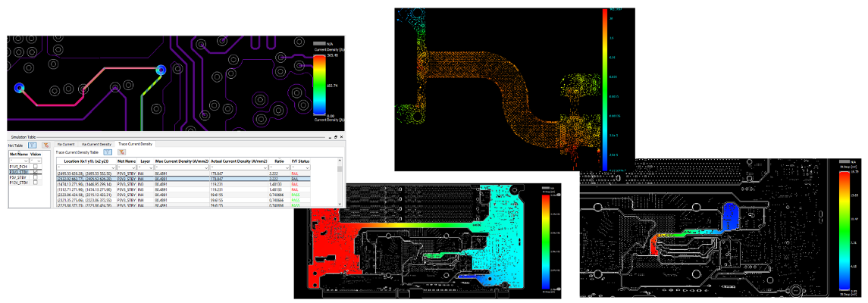This screenshot has height=303, width=868.
Task: Toggle Vision checkbox for P3V3_STBY net
Action: [x=36, y=172]
